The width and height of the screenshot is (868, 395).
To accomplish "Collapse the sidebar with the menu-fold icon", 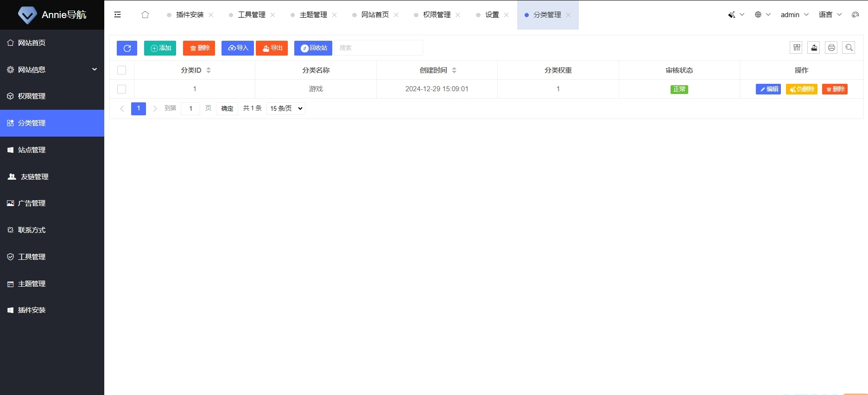I will [x=118, y=15].
